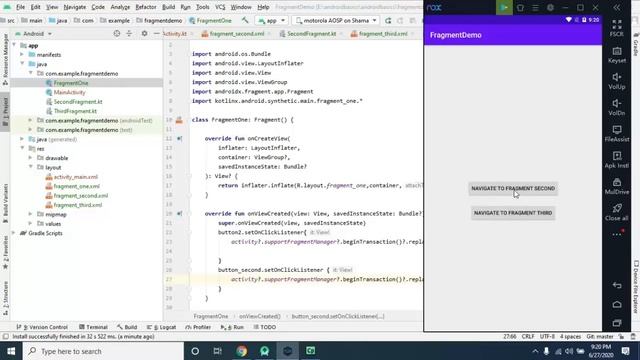Click the collapse-all icon in Project panel
The width and height of the screenshot is (640, 360).
(x=129, y=33)
